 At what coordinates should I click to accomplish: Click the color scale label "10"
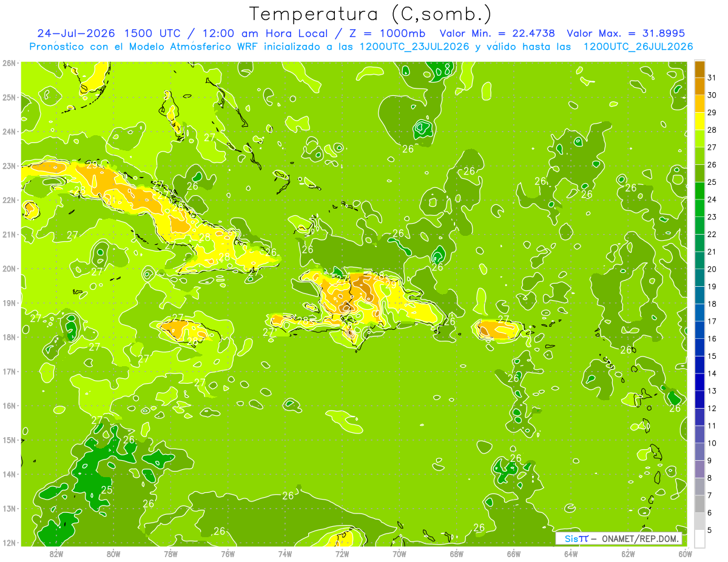click(712, 443)
